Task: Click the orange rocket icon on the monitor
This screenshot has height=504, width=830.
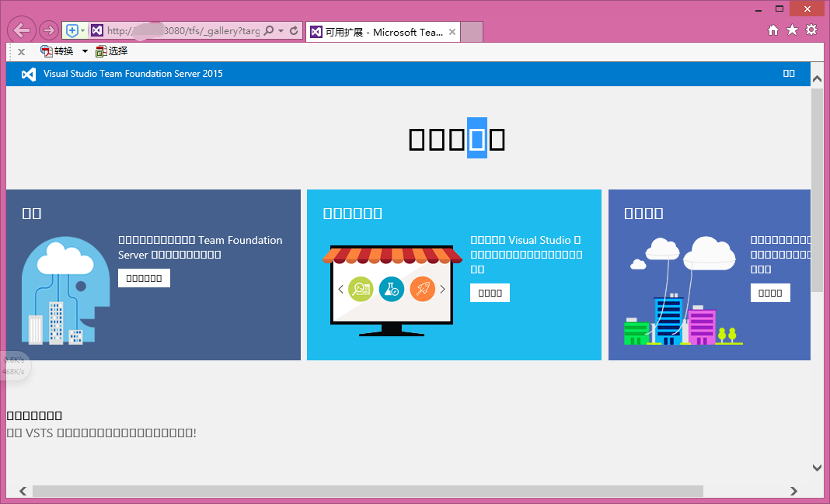Action: tap(423, 290)
